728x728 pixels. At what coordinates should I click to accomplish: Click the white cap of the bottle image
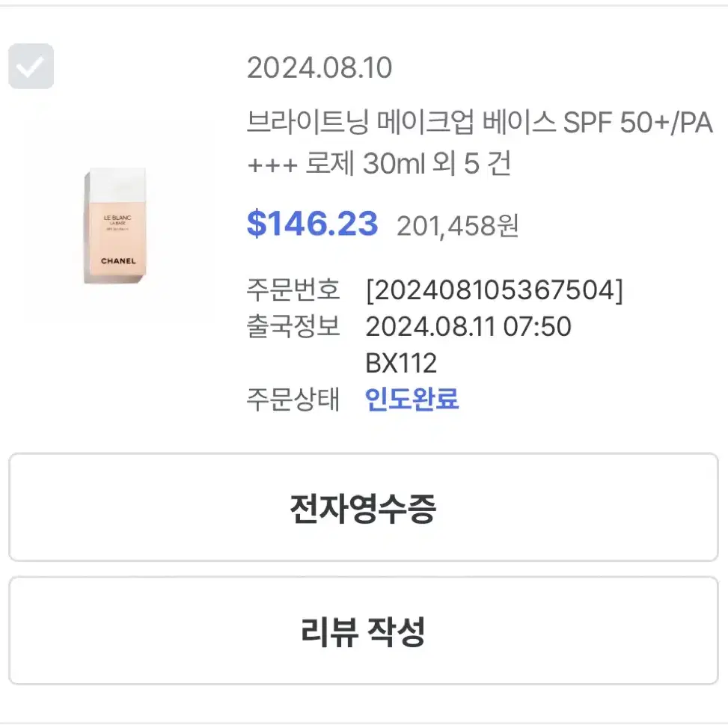117,185
